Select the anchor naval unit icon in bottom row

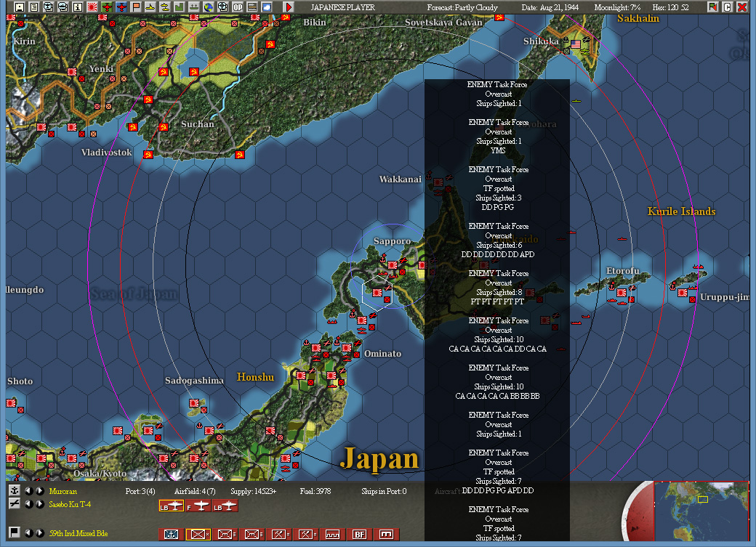pyautogui.click(x=172, y=534)
